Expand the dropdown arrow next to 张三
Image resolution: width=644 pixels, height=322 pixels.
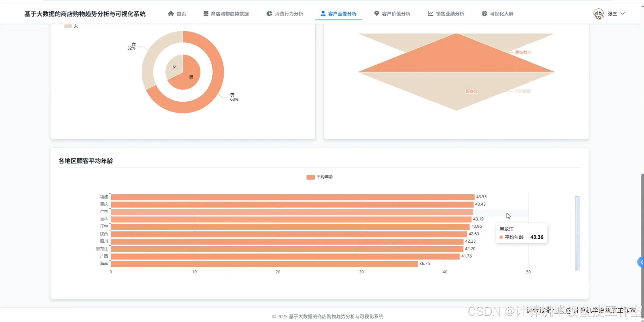[x=623, y=14]
